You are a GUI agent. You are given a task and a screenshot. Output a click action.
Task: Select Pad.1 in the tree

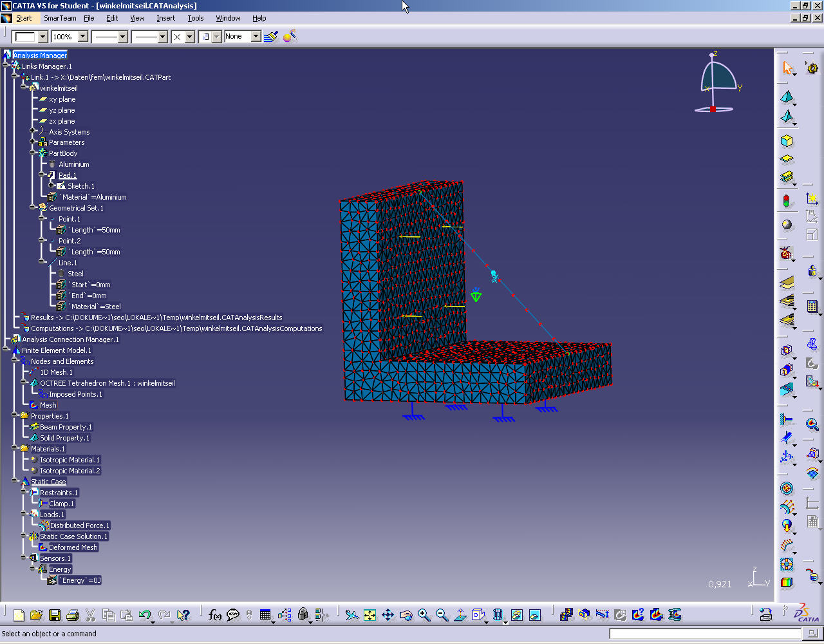(68, 175)
